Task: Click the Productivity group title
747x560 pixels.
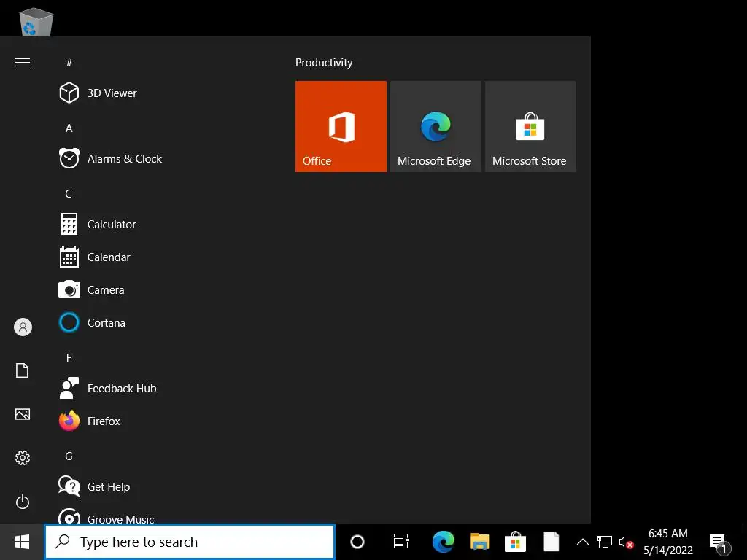Action: point(324,63)
